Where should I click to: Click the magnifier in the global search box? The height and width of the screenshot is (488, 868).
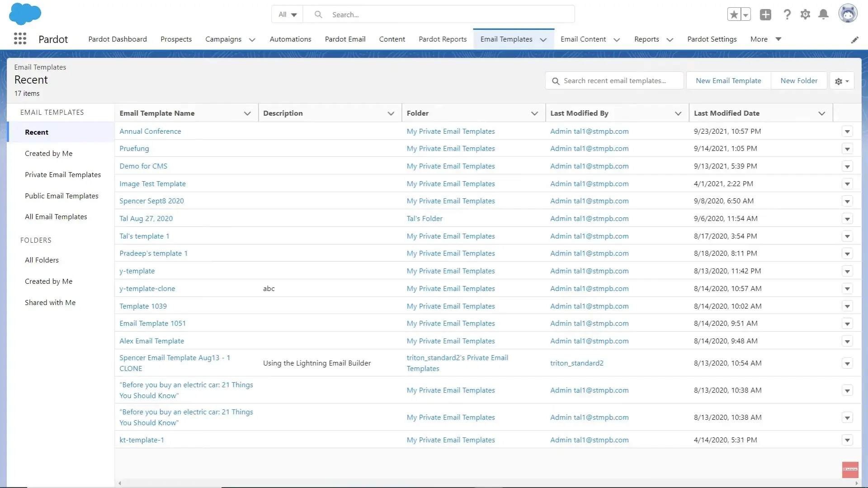coord(318,14)
